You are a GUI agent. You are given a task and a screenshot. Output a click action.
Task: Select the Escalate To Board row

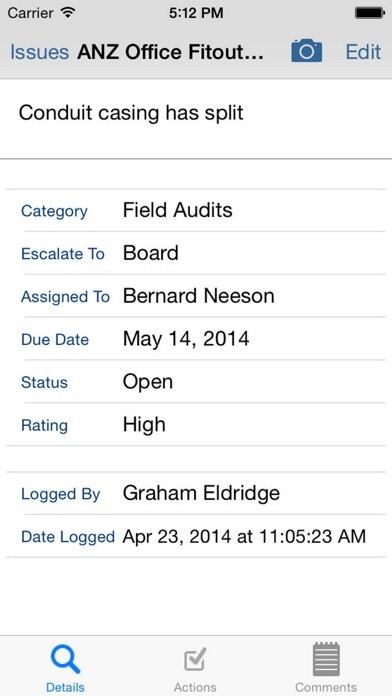(x=196, y=253)
